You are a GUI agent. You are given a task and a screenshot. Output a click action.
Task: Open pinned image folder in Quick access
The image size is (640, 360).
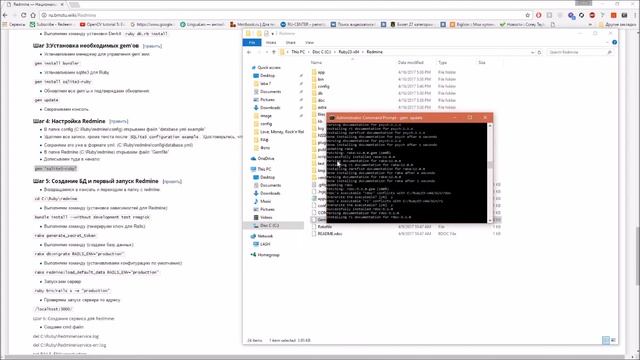click(266, 116)
